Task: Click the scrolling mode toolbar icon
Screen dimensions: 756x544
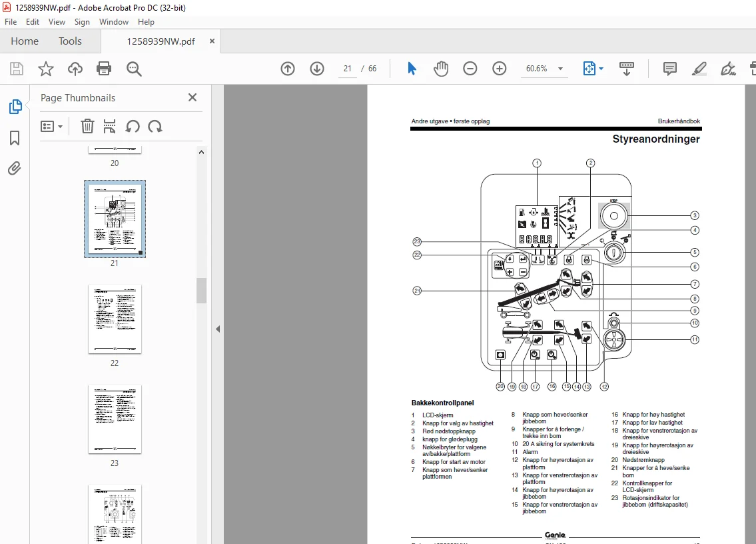Action: coord(626,69)
